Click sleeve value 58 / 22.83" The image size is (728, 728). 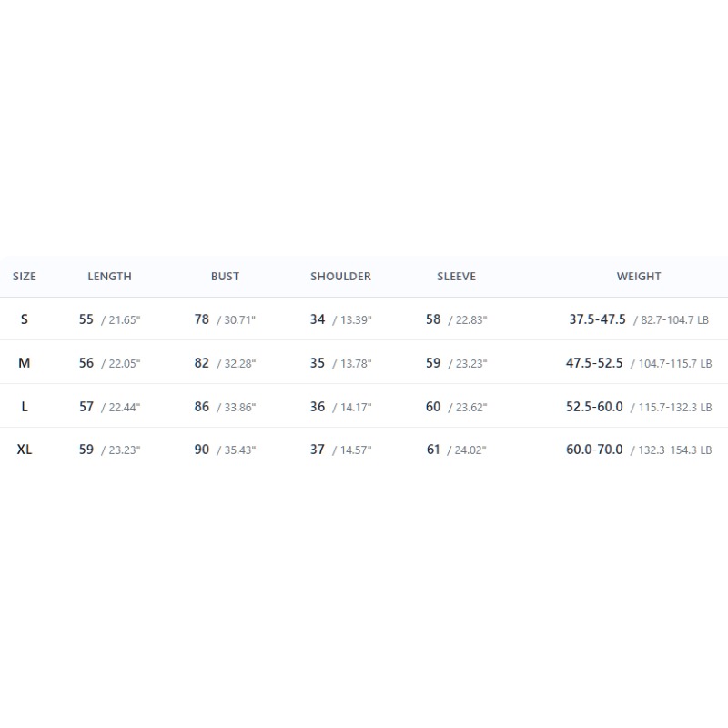click(x=457, y=319)
